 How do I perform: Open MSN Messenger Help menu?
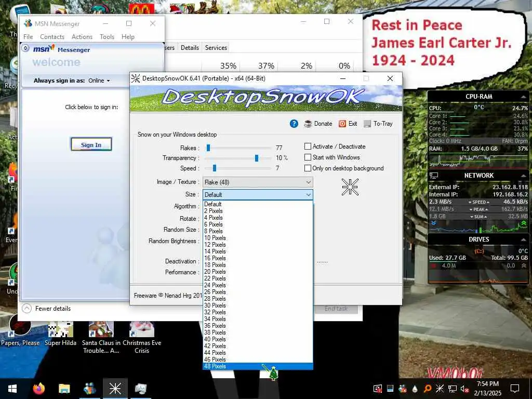[x=128, y=37]
